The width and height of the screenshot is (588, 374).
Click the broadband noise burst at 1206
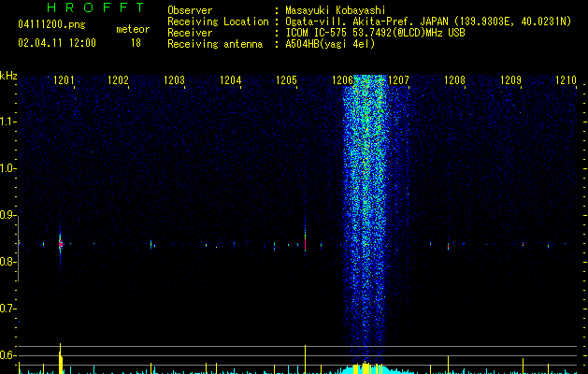point(365,218)
